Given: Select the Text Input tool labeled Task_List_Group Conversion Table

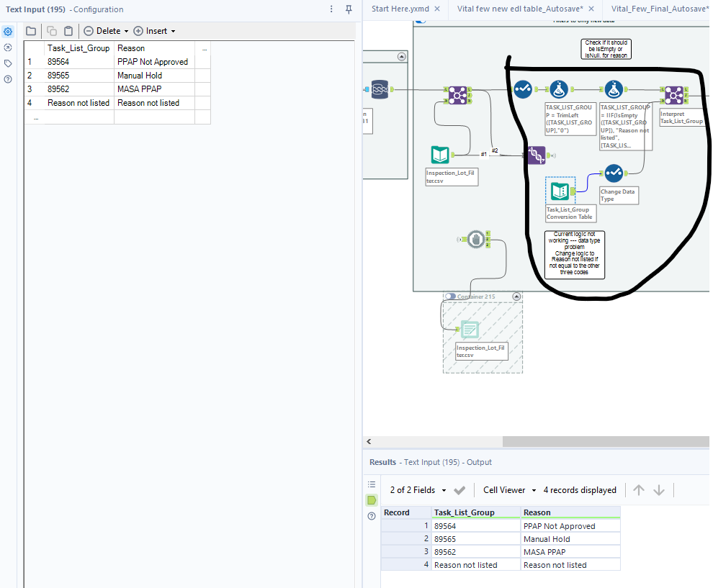Looking at the screenshot, I should tap(560, 191).
